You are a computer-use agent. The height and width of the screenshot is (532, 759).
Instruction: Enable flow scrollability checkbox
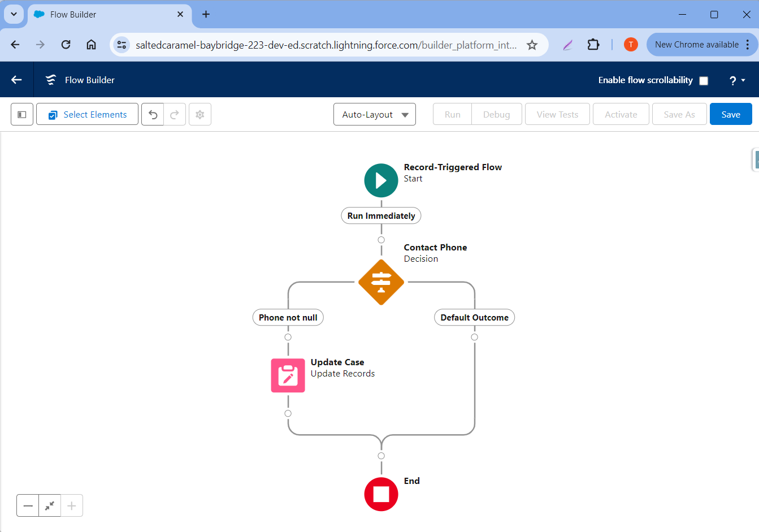704,80
